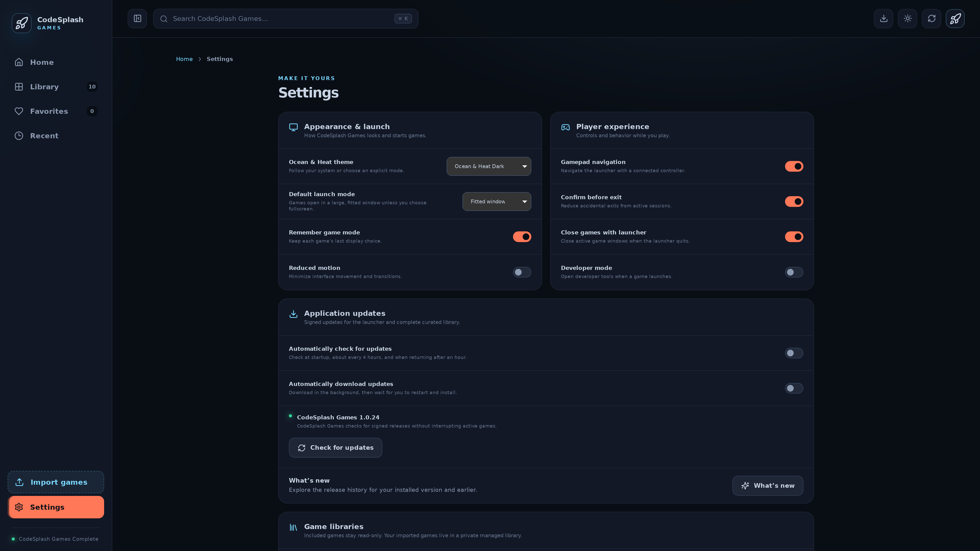Open downloads from top toolbar

tap(883, 19)
